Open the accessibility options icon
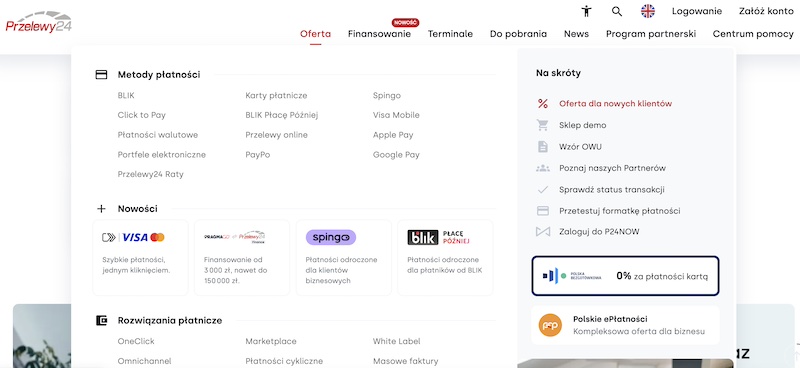This screenshot has width=800, height=368. pyautogui.click(x=586, y=11)
